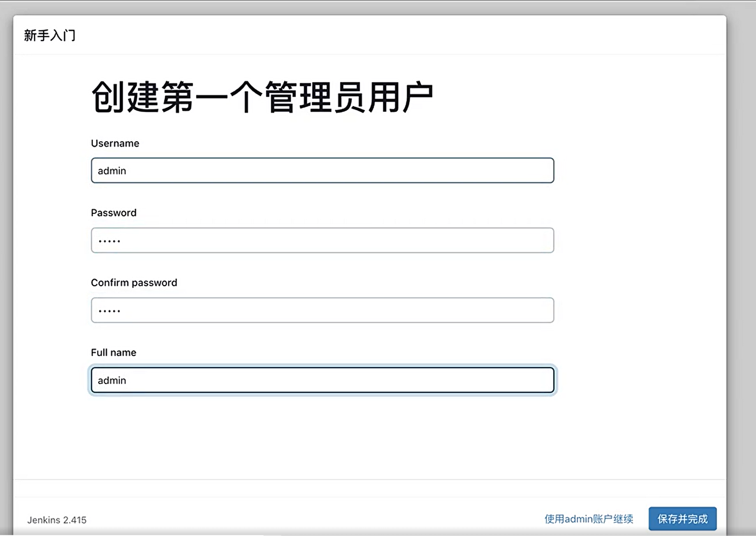Click the 创建第一个管理员用户 heading
This screenshot has height=536, width=756.
click(262, 97)
